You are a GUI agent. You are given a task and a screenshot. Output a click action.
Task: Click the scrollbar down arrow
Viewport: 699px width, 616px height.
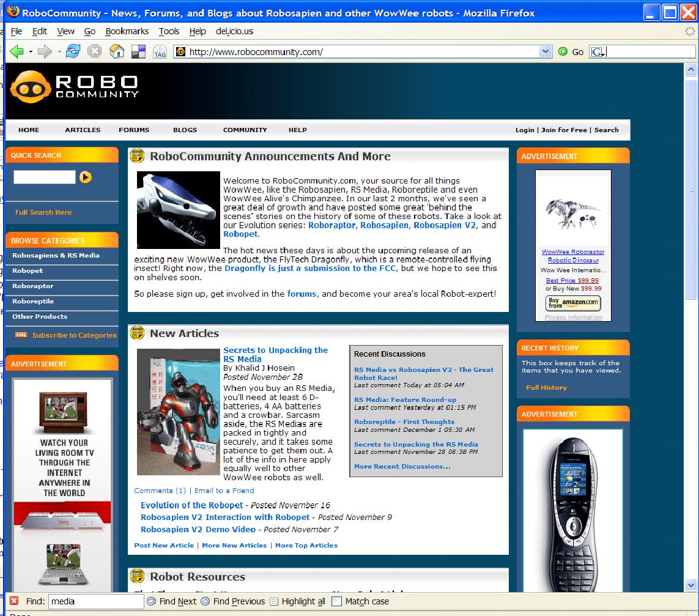pyautogui.click(x=690, y=585)
